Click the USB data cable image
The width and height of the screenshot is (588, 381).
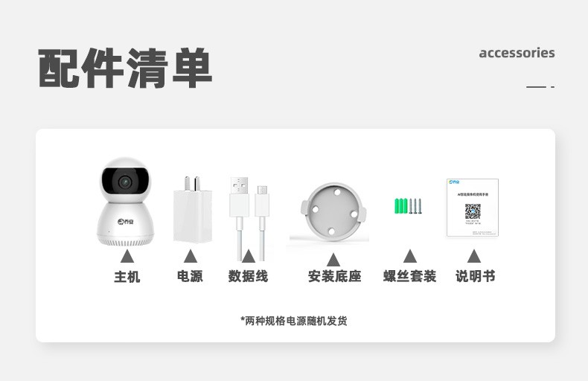click(249, 219)
